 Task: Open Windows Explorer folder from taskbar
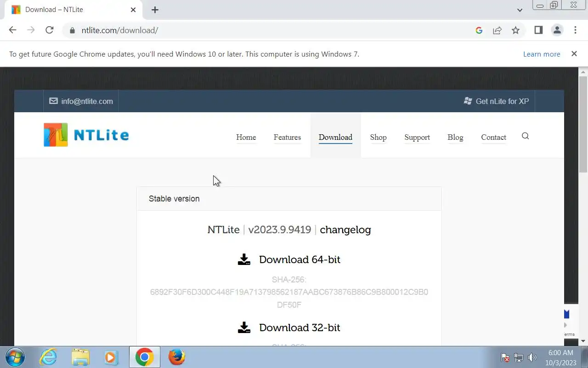point(80,357)
